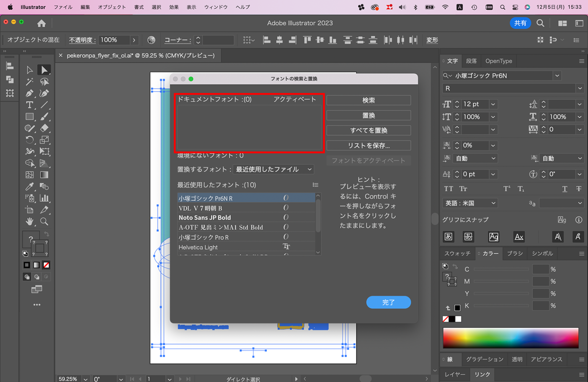Select the Type tool in the toolbar
The height and width of the screenshot is (382, 588).
coord(30,105)
